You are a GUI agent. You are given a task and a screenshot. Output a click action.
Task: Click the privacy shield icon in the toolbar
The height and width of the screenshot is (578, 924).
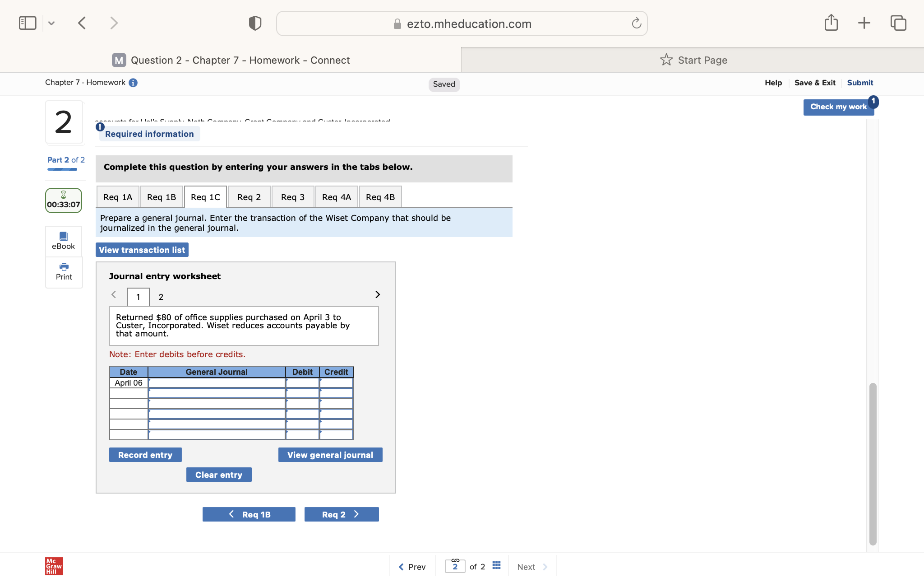click(x=254, y=23)
